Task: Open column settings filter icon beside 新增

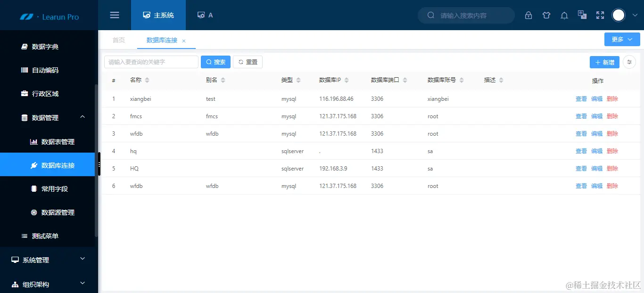Action: (x=629, y=62)
